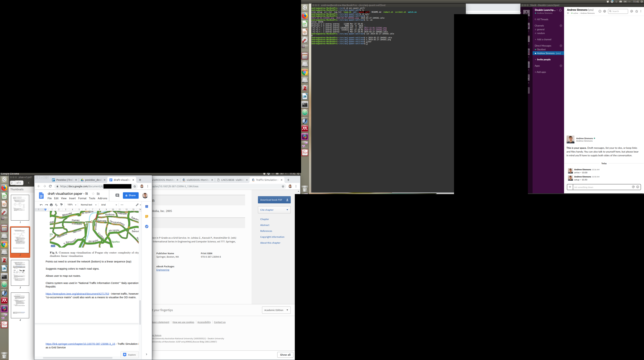Click the Docs vertical scrollbar thumb

tap(140, 312)
